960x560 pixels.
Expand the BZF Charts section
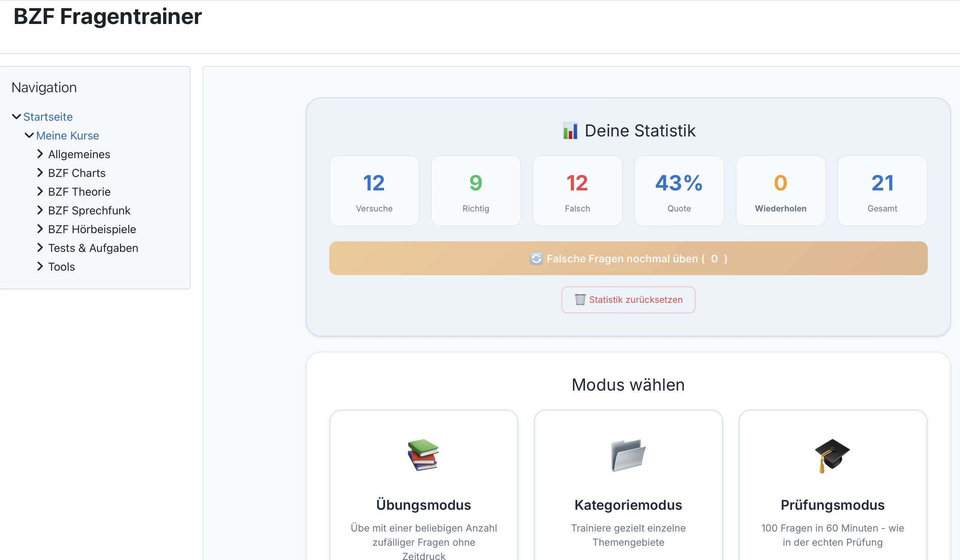(x=40, y=173)
